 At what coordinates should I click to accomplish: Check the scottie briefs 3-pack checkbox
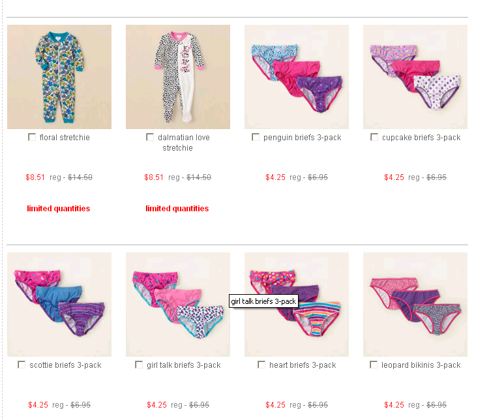[22, 365]
